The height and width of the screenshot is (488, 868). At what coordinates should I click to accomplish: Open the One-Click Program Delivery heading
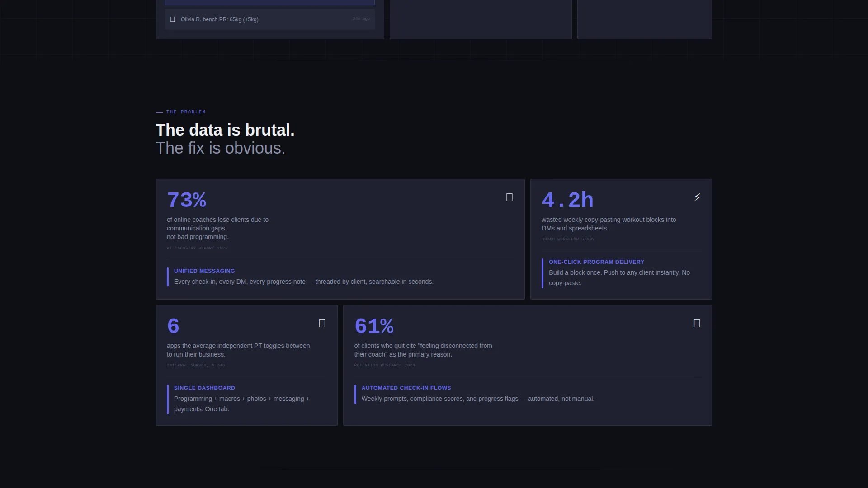coord(596,262)
